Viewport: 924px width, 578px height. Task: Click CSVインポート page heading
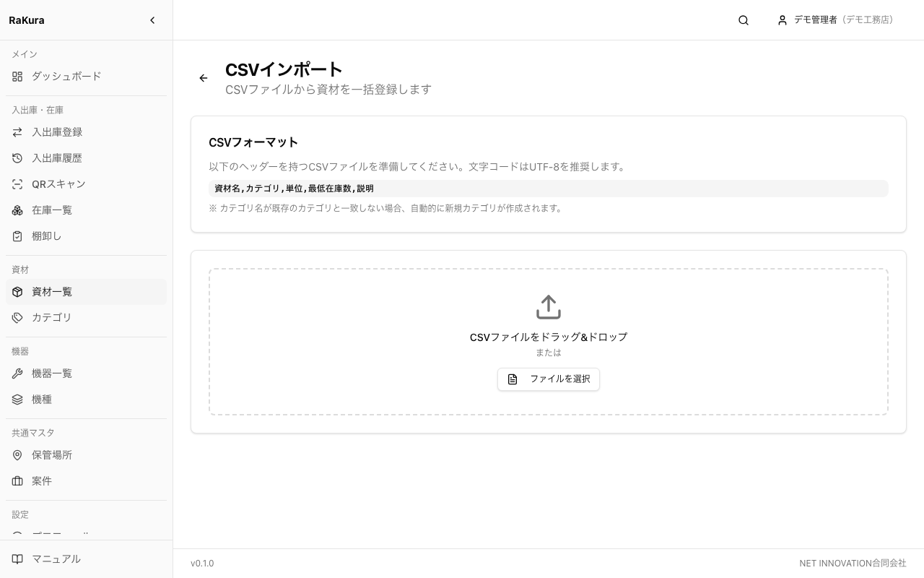click(284, 69)
